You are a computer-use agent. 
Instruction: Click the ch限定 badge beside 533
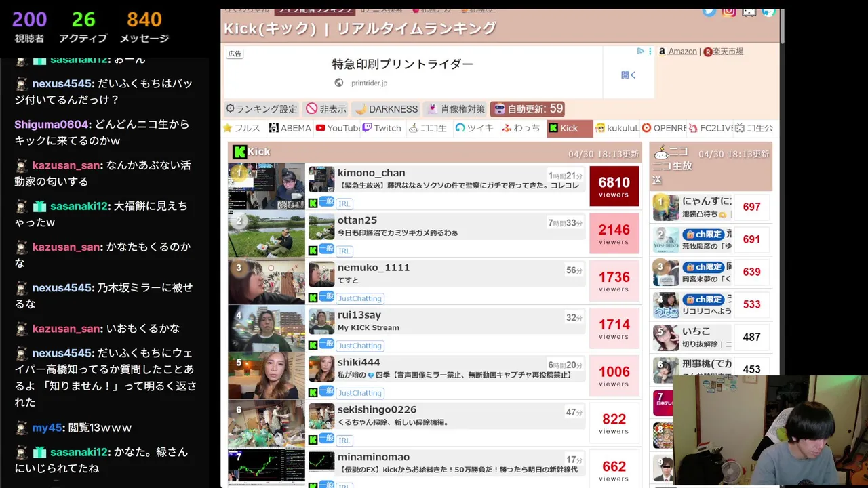click(x=703, y=299)
